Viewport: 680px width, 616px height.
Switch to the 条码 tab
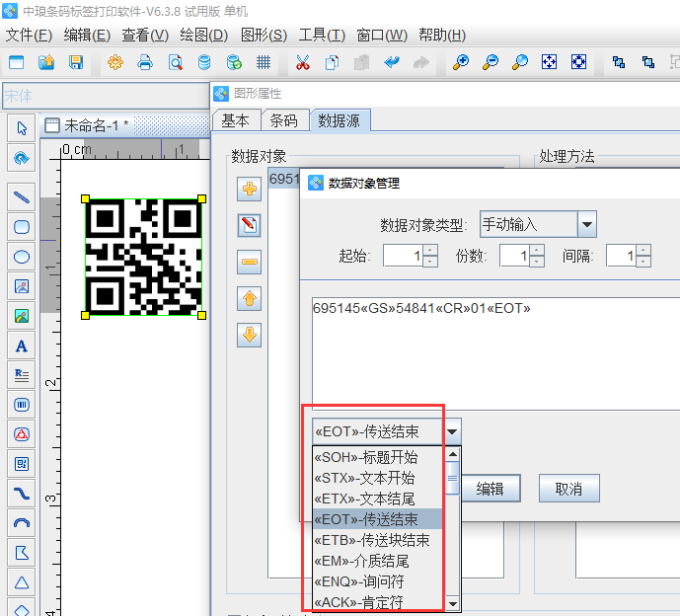point(283,120)
